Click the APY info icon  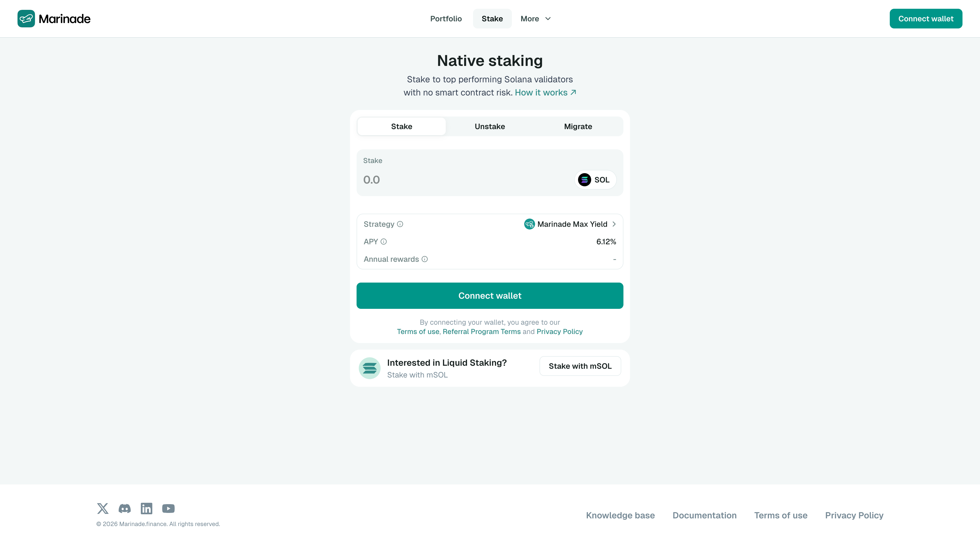pos(383,242)
